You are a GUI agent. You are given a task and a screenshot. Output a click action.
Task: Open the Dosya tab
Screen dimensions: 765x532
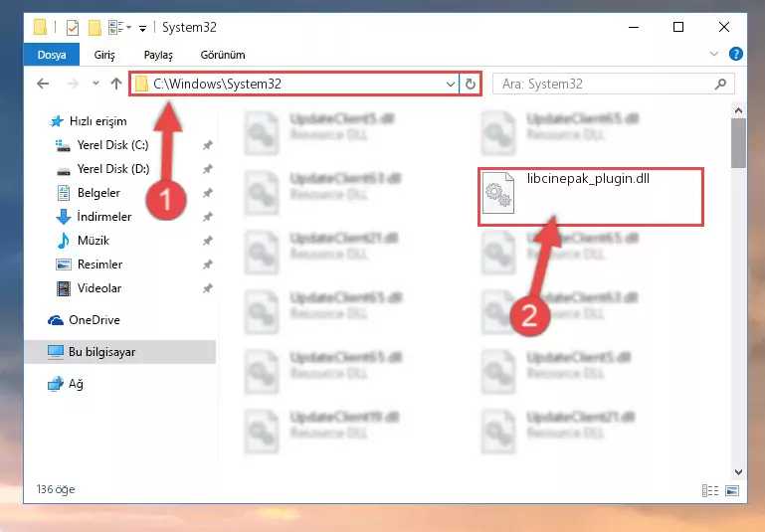coord(52,55)
